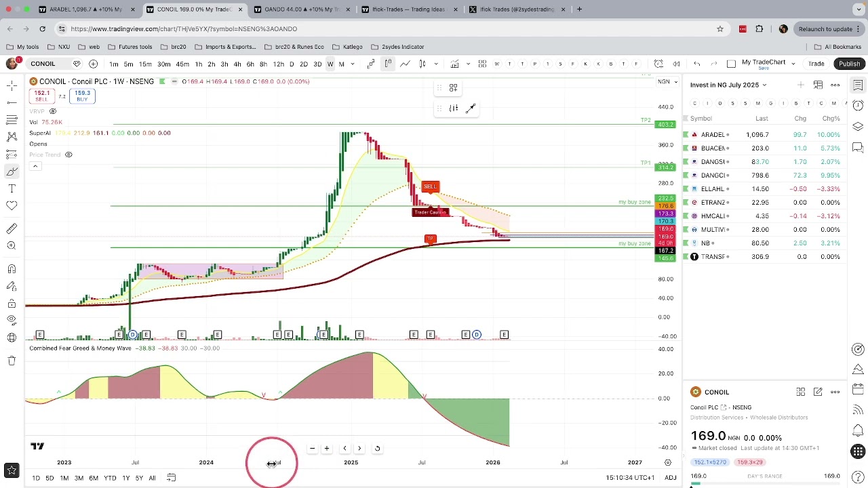868x488 pixels.
Task: Click the undo arrow in top toolbar
Action: (696, 64)
